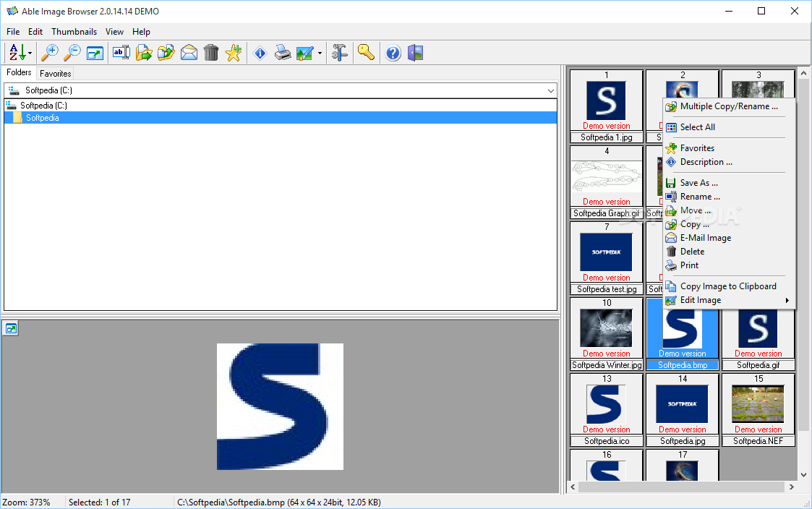812x509 pixels.
Task: Expand the Edit Image submenu
Action: point(729,300)
